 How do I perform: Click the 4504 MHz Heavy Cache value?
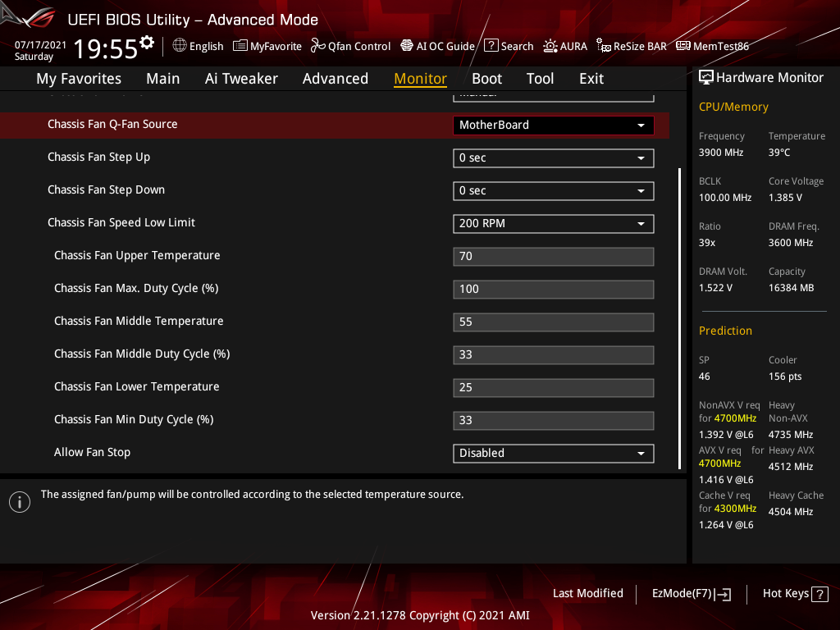pos(791,512)
